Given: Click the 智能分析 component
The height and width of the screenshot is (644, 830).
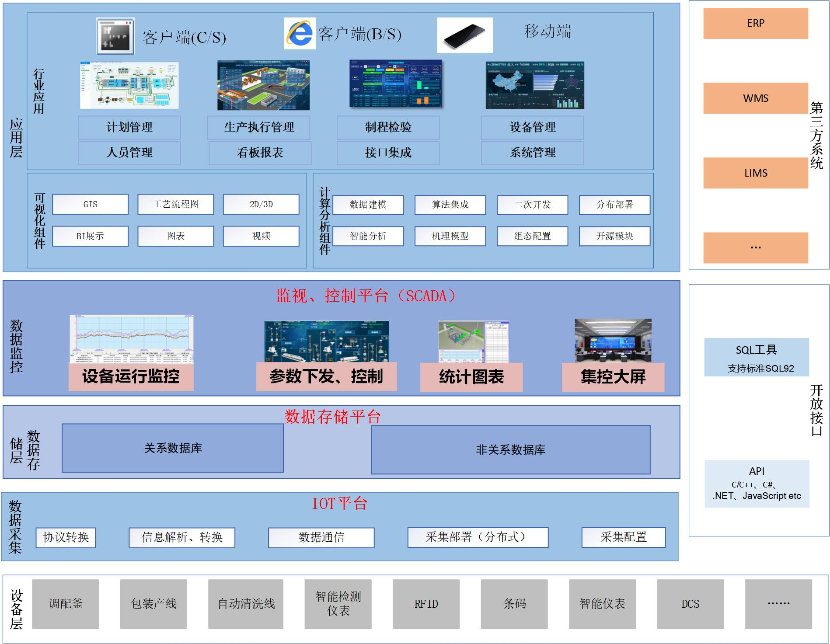Looking at the screenshot, I should (x=368, y=236).
